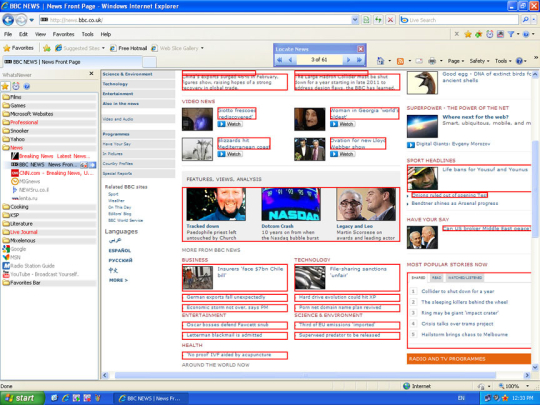Refresh the page with the green arrows icon
Image resolution: width=540 pixels, height=405 pixels.
click(378, 20)
